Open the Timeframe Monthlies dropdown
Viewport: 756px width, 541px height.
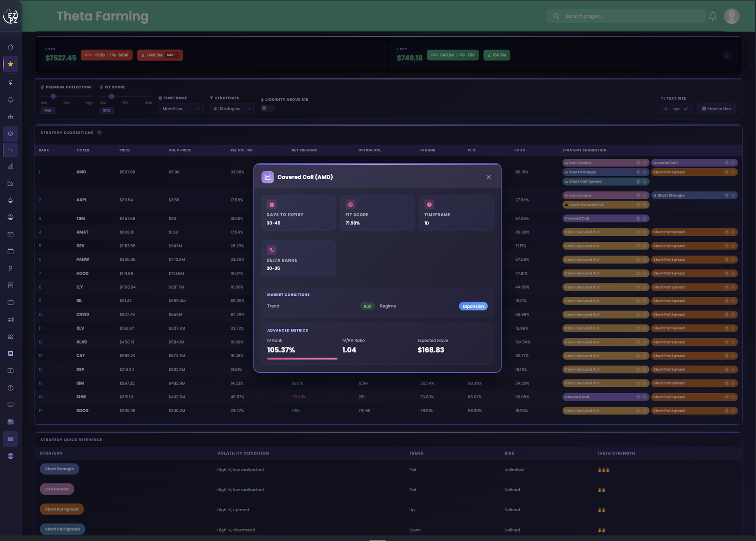pos(181,109)
